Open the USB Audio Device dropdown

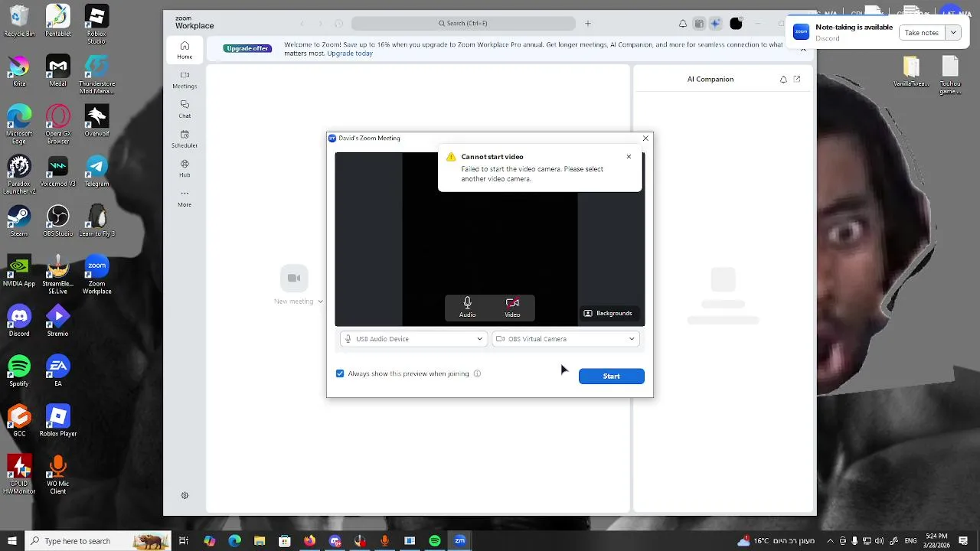[x=413, y=339]
